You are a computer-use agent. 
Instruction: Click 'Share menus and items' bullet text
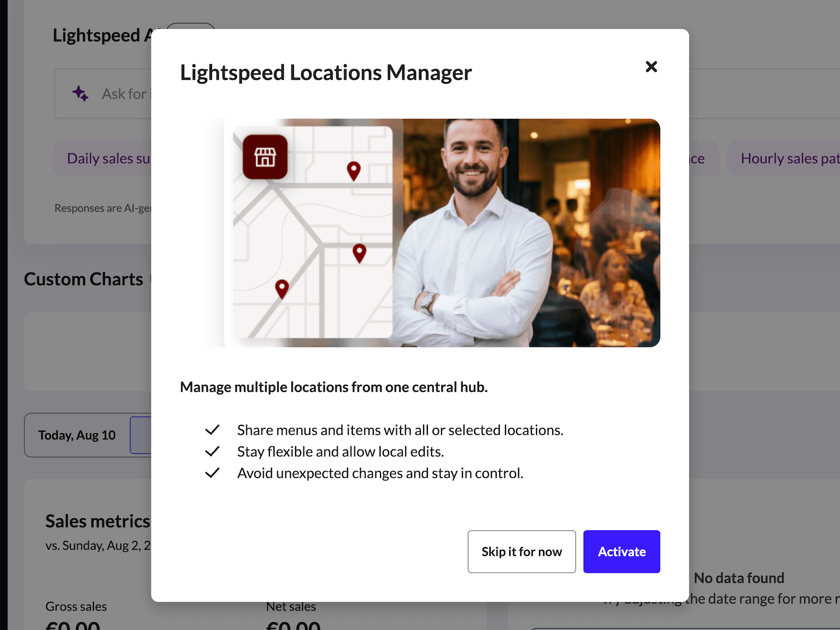pos(400,430)
